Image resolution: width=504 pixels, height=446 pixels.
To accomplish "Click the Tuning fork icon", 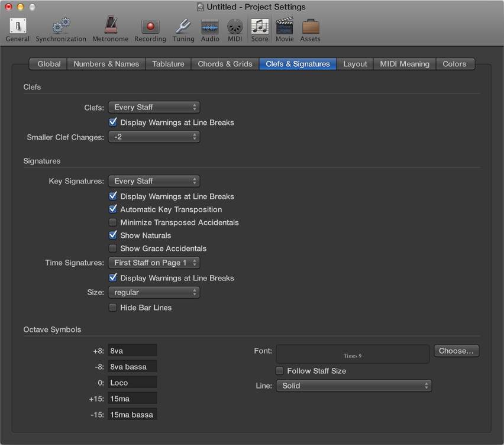I will coord(183,27).
